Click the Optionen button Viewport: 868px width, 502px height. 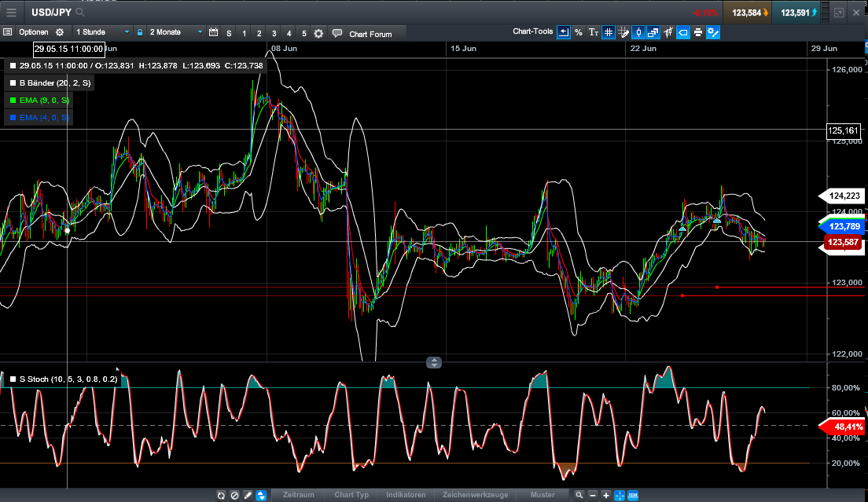click(x=33, y=33)
